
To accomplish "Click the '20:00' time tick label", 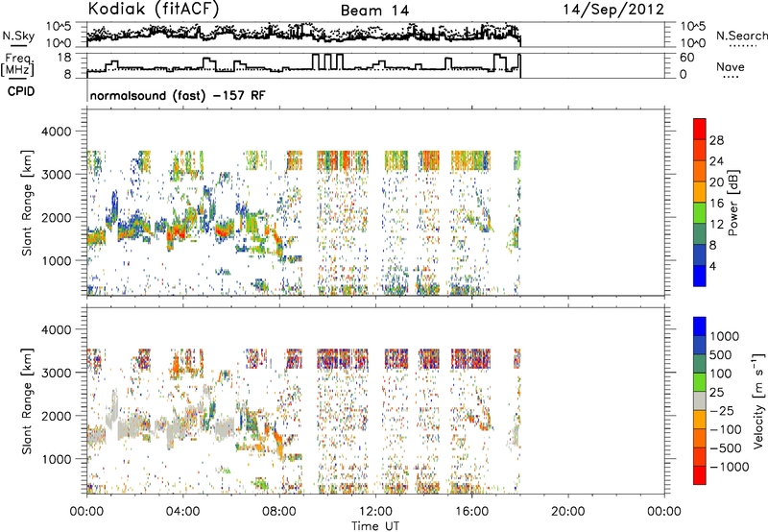I will (568, 512).
